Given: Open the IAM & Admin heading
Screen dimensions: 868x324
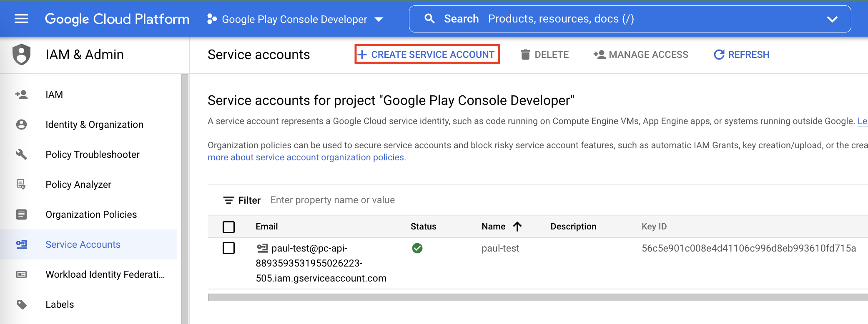Looking at the screenshot, I should [85, 55].
